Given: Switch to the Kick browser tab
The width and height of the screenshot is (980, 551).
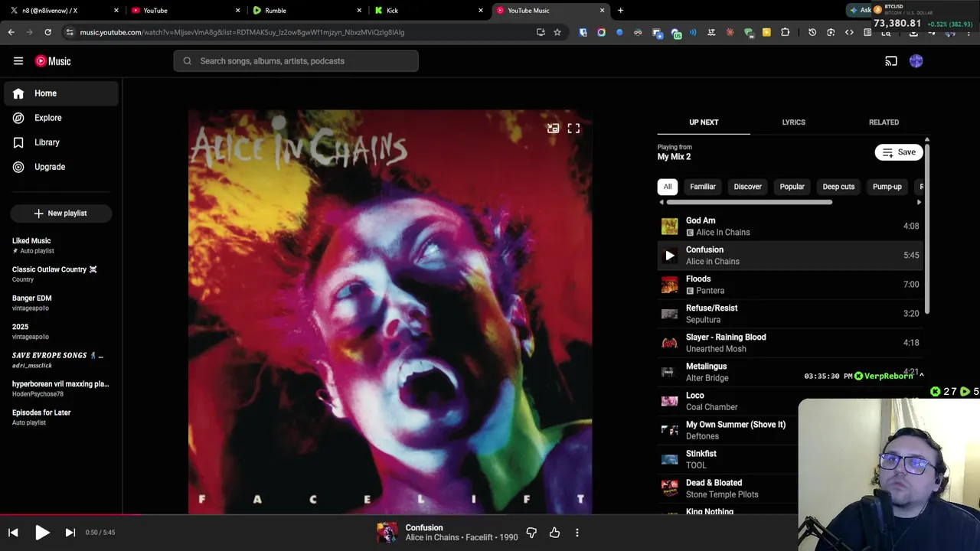Looking at the screenshot, I should point(427,11).
